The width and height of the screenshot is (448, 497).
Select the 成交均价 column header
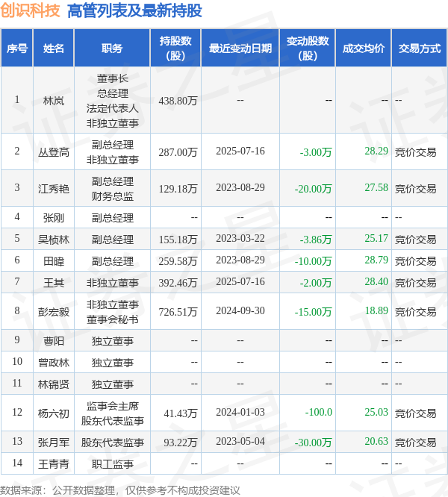pos(364,49)
